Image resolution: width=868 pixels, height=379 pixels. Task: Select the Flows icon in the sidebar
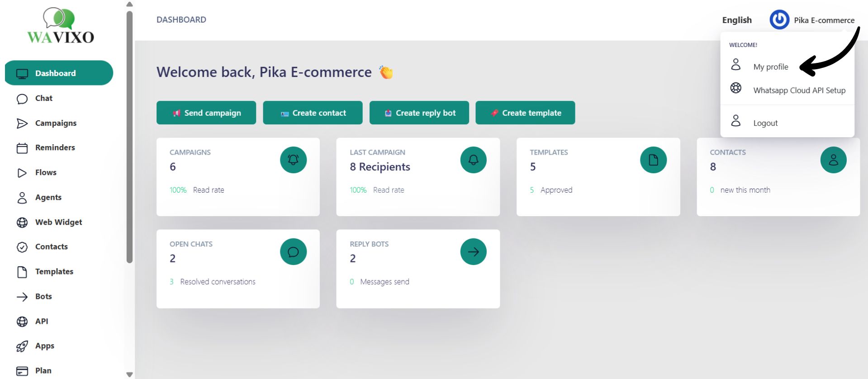(x=22, y=172)
